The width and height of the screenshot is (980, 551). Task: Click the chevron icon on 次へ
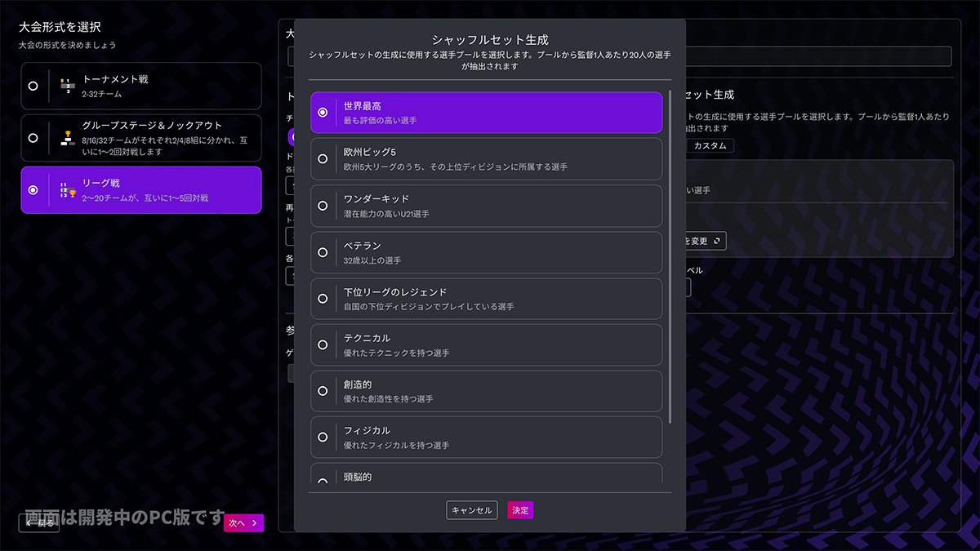click(255, 523)
